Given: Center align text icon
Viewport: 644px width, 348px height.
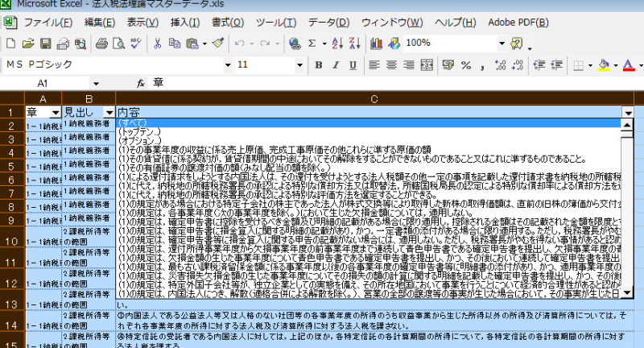Looking at the screenshot, I should (391, 65).
